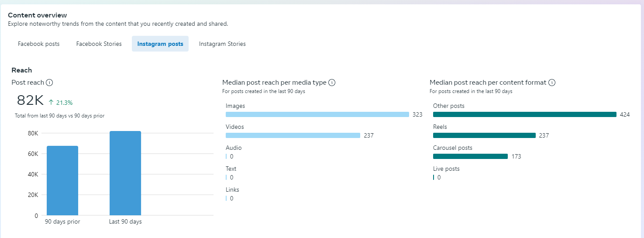Click the Reels reach bar
The image size is (644, 238).
click(484, 135)
